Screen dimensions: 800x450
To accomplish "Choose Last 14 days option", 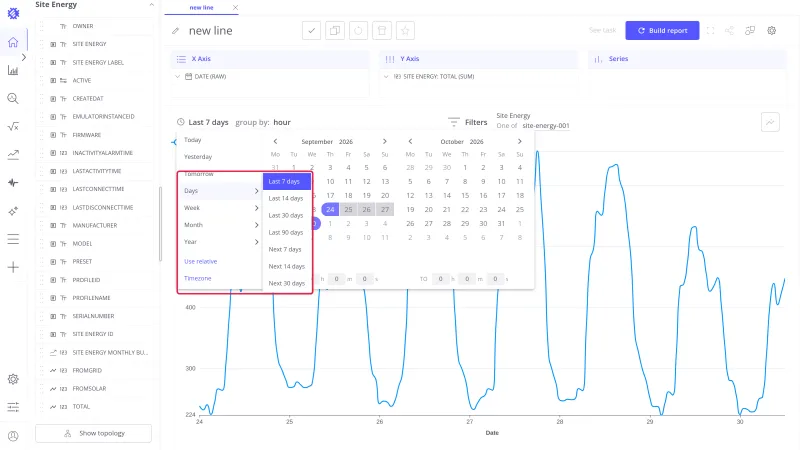I will pos(287,198).
